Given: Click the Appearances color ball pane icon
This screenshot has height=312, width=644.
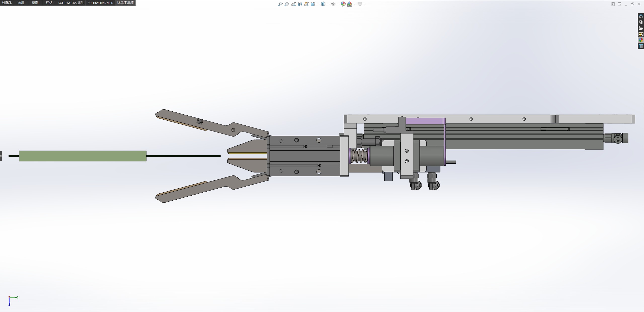Looking at the screenshot, I should 641,40.
